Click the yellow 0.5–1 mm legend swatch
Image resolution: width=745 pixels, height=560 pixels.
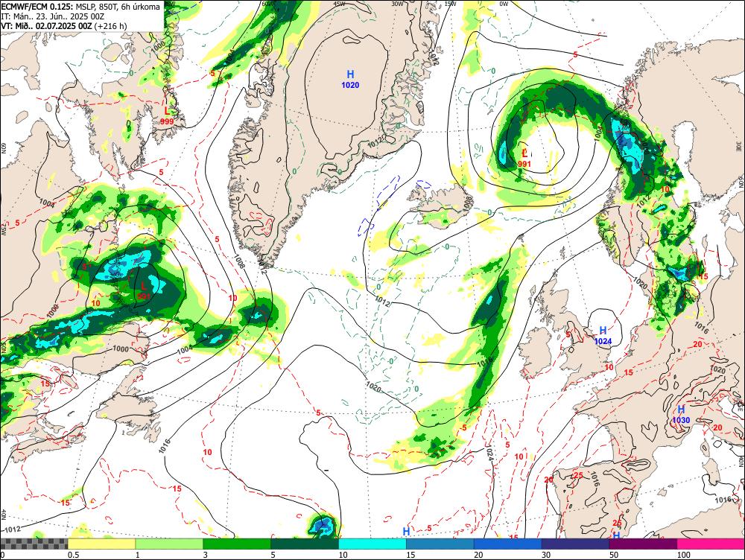(x=101, y=544)
